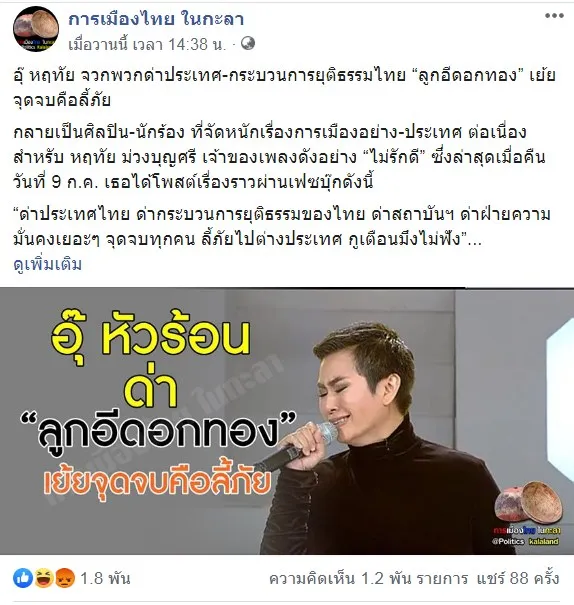Click the Haha laughing reaction icon
Viewport: 574px width, 605px height.
click(44, 578)
